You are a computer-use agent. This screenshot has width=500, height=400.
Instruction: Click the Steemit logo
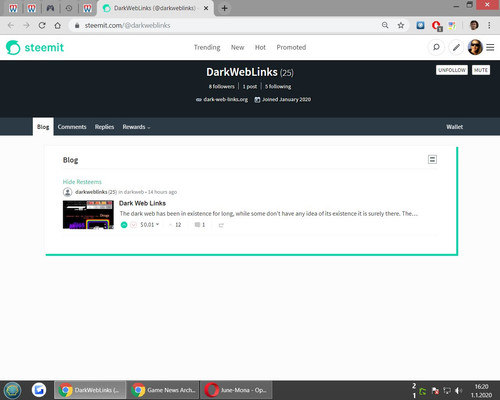(x=35, y=47)
